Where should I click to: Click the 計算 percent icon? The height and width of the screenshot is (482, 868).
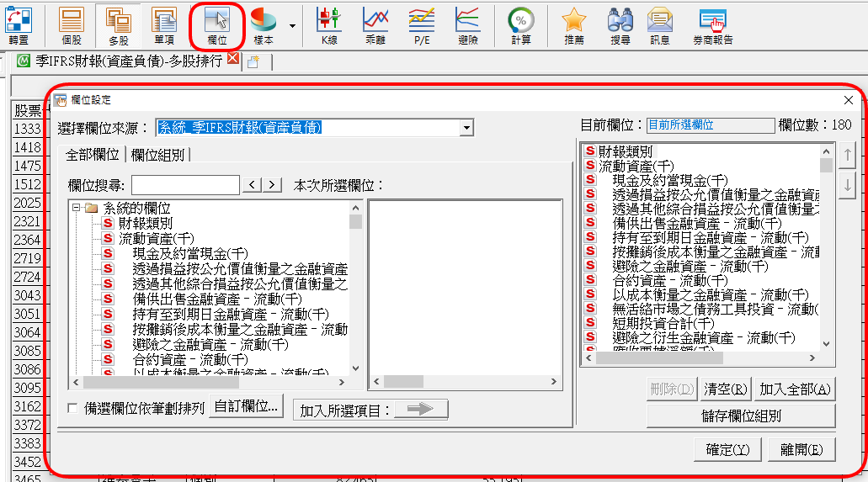[521, 25]
